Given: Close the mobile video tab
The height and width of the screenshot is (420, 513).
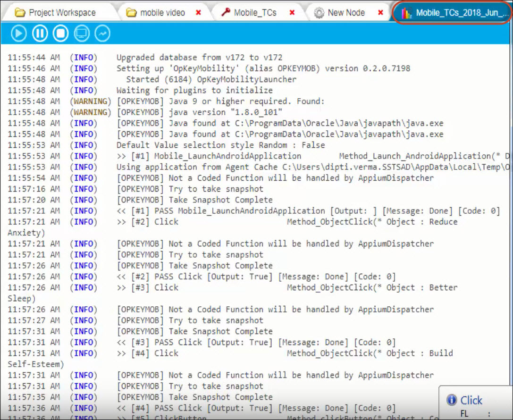Looking at the screenshot, I should click(x=198, y=13).
